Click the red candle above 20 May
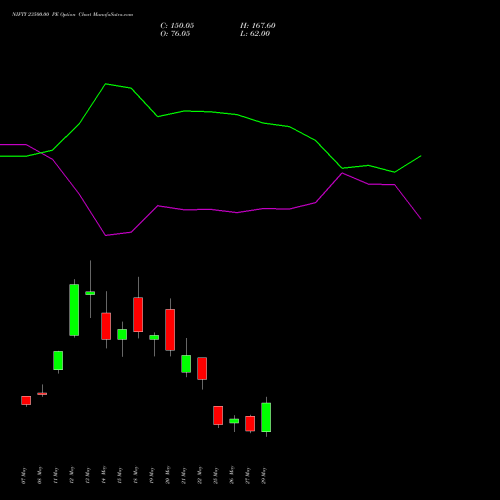 click(x=170, y=330)
